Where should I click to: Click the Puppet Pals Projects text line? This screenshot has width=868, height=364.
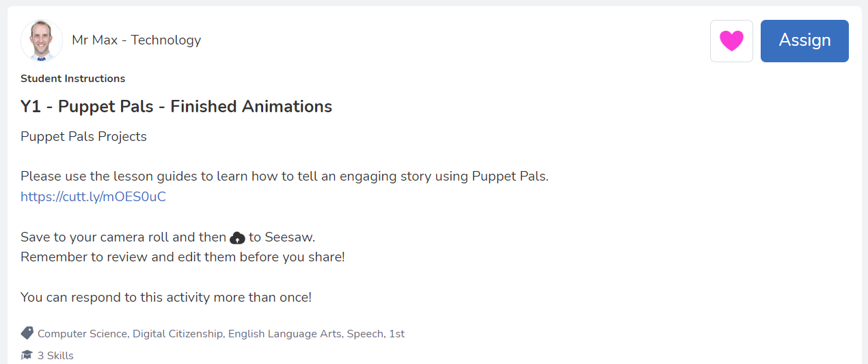(x=83, y=136)
